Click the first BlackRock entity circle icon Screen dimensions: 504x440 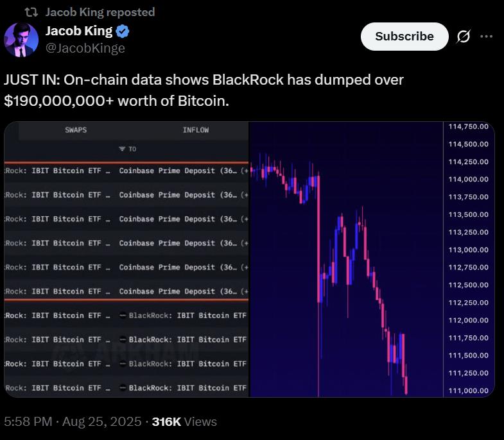(x=123, y=316)
